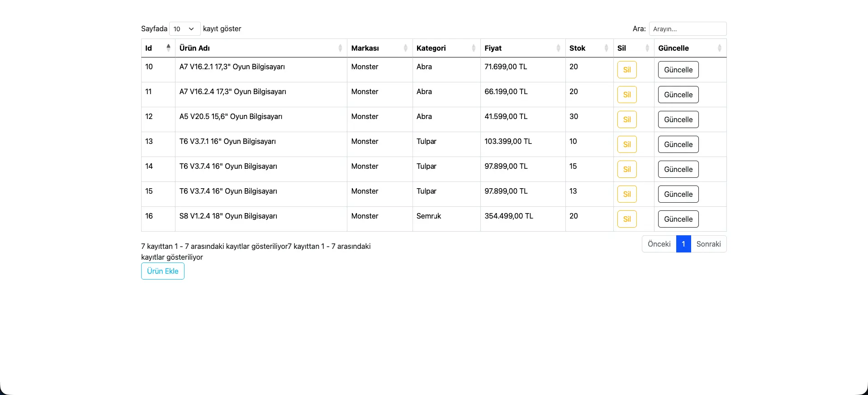Sort by Fiyat column arrows

click(x=558, y=48)
